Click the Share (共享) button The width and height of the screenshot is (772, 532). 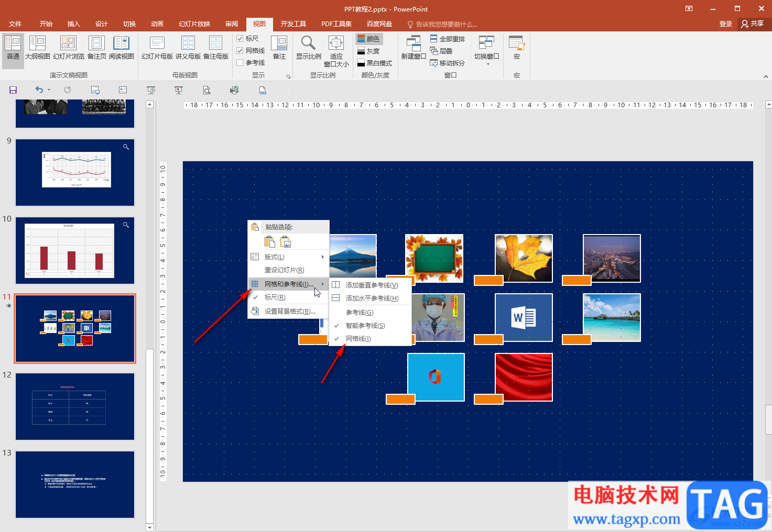pos(753,24)
